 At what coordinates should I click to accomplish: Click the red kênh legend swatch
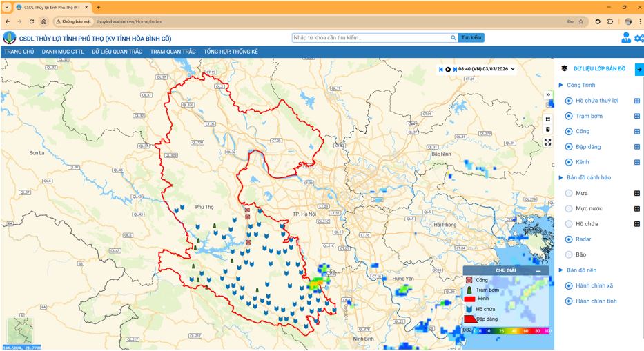pyautogui.click(x=469, y=299)
